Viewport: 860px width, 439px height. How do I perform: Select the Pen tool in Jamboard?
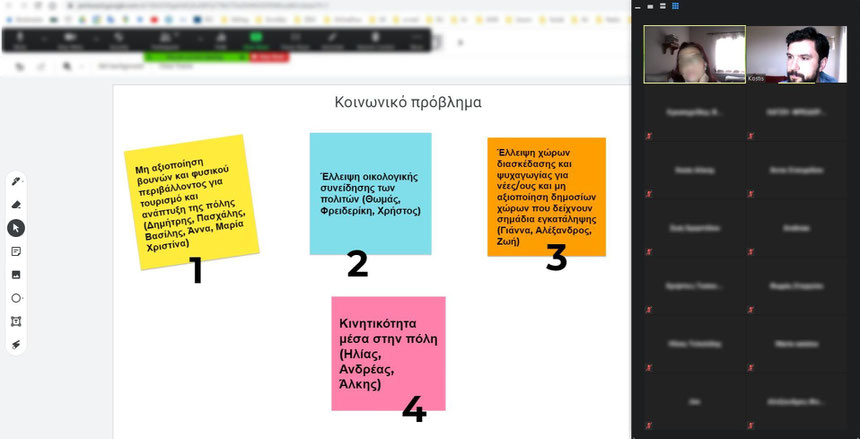click(x=16, y=181)
